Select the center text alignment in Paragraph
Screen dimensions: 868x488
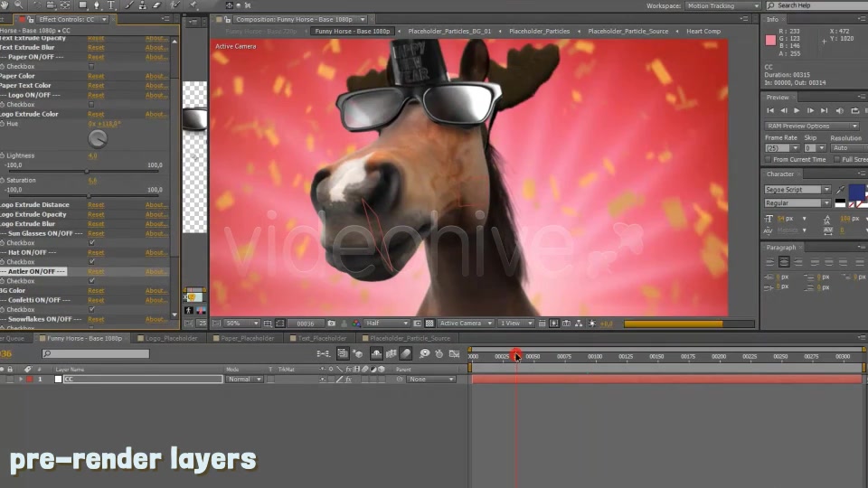click(784, 262)
